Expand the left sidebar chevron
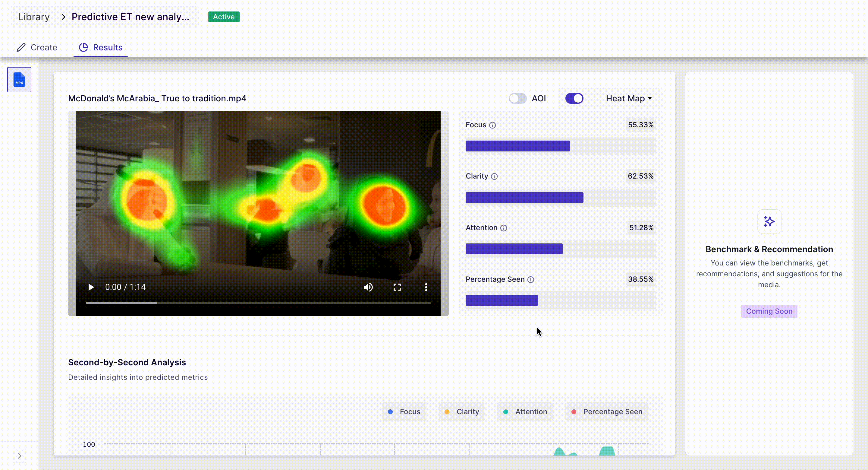Viewport: 868px width, 470px height. (x=20, y=456)
